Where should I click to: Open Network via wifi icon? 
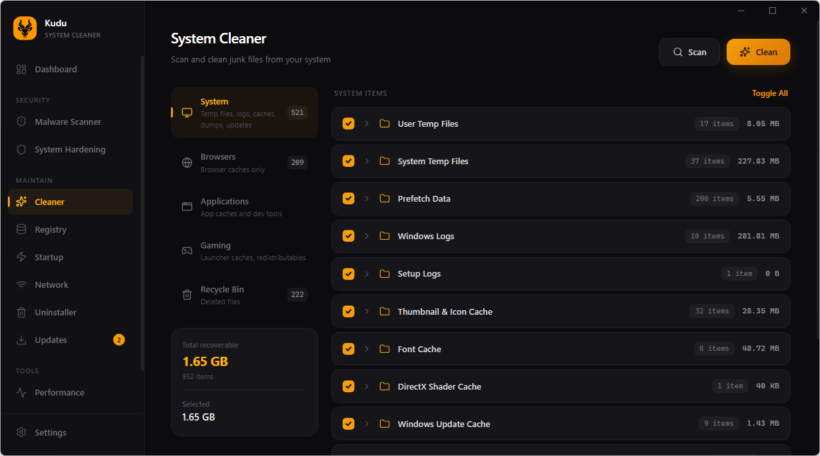click(x=22, y=285)
